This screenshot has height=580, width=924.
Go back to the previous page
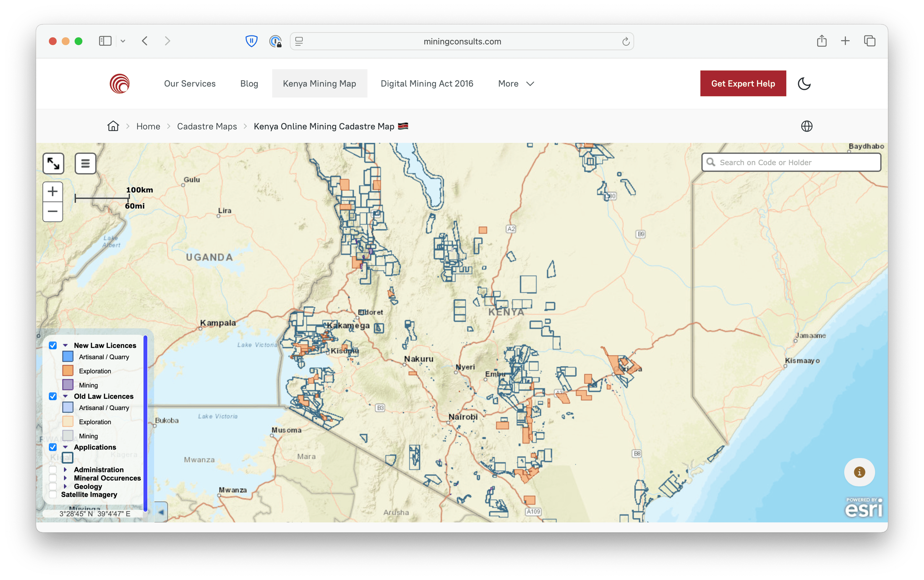tap(144, 41)
